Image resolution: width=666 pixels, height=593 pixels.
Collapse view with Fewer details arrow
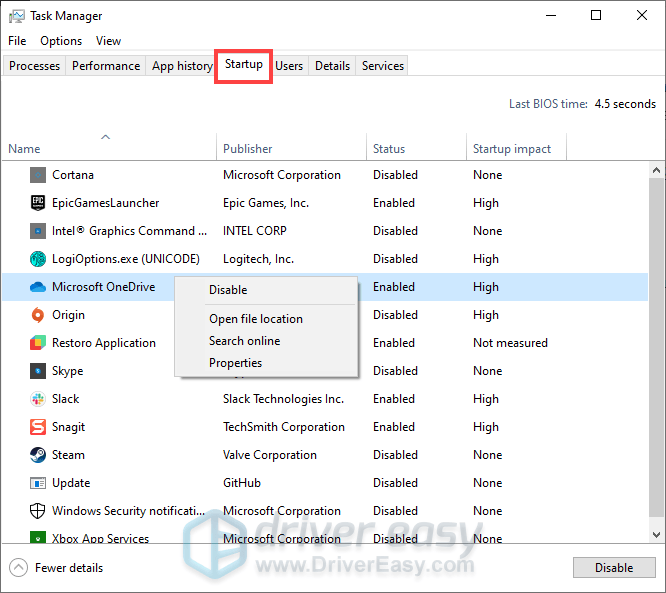pyautogui.click(x=18, y=568)
